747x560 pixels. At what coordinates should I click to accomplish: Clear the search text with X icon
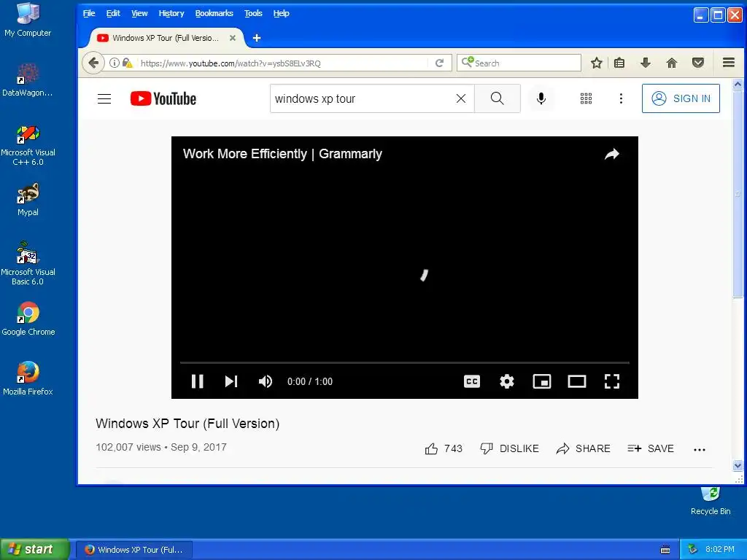point(461,98)
